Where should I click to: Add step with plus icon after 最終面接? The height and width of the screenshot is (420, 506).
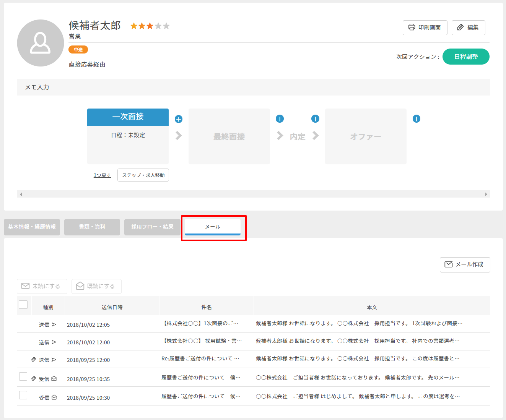pos(280,119)
